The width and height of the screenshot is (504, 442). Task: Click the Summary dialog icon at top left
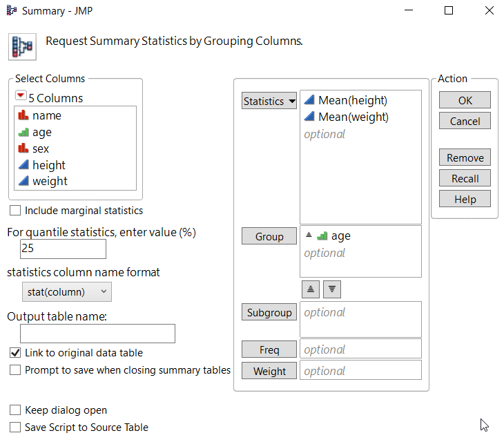pos(22,46)
